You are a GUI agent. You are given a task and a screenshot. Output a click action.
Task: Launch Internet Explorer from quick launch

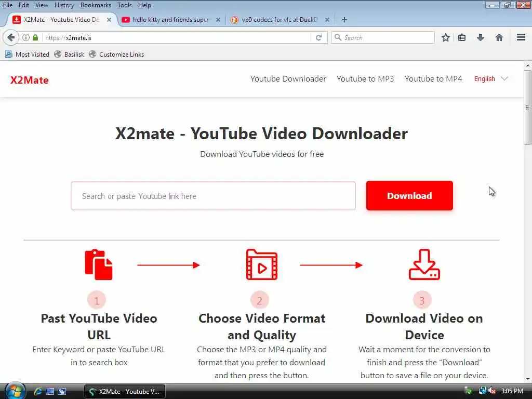[x=37, y=392]
